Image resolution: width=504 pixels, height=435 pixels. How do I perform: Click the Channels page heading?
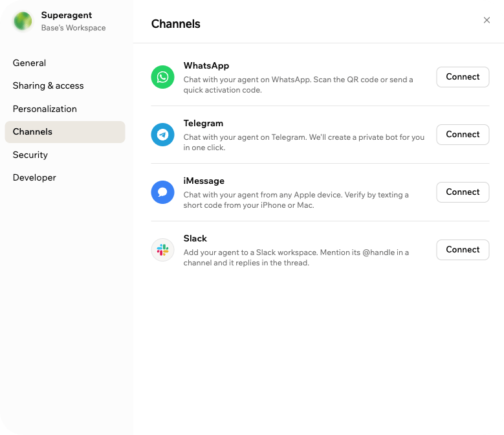(x=175, y=24)
